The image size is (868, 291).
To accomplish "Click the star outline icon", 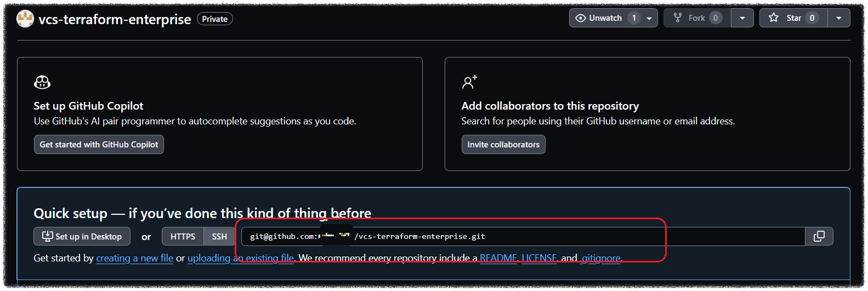I will 774,18.
